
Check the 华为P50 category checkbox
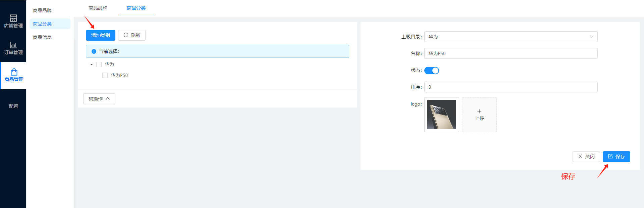click(x=105, y=75)
